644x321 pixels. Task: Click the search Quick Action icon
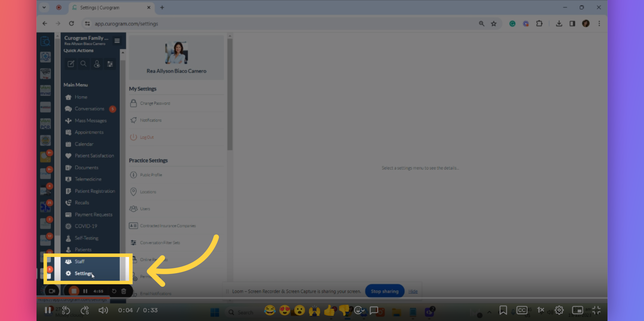[83, 64]
